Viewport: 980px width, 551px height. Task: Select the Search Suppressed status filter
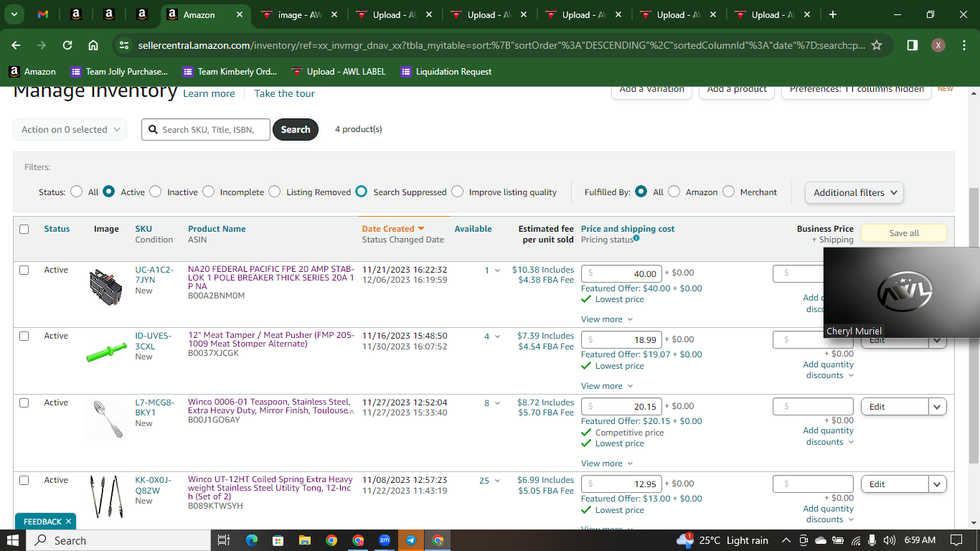361,192
